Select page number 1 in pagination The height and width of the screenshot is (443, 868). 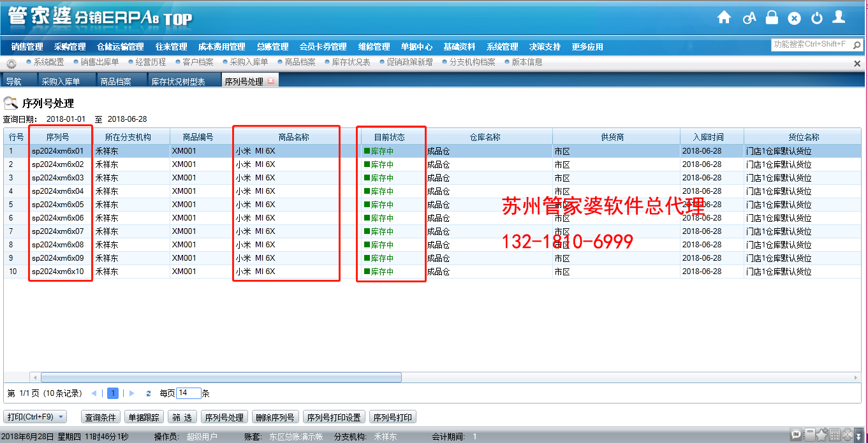[x=113, y=394]
